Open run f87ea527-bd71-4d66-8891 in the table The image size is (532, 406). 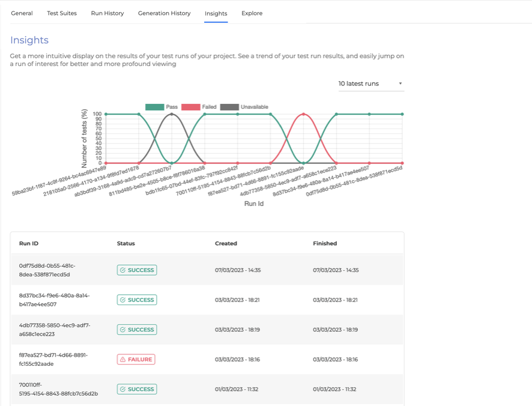[53, 359]
